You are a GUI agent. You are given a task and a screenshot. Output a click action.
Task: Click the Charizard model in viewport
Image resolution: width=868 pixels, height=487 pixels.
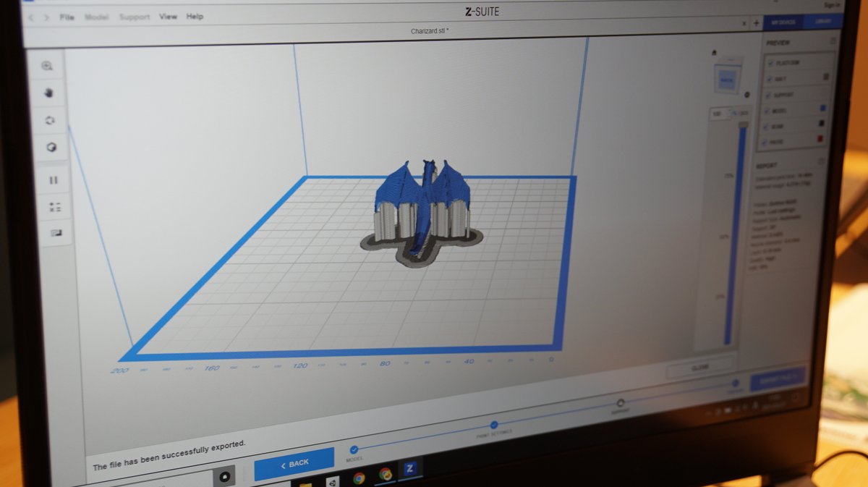pos(424,208)
